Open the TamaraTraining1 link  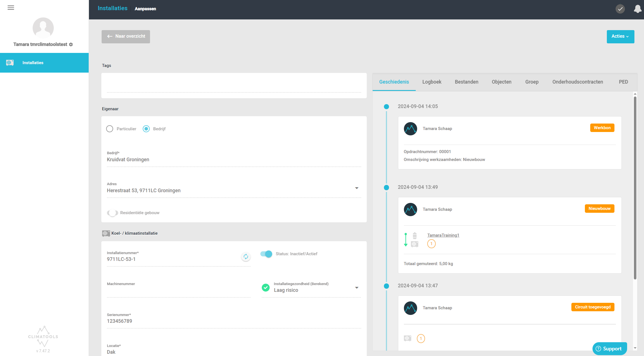[443, 235]
